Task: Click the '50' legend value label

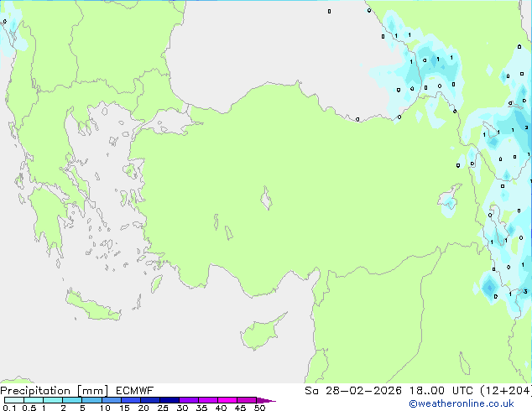Action: (x=260, y=408)
